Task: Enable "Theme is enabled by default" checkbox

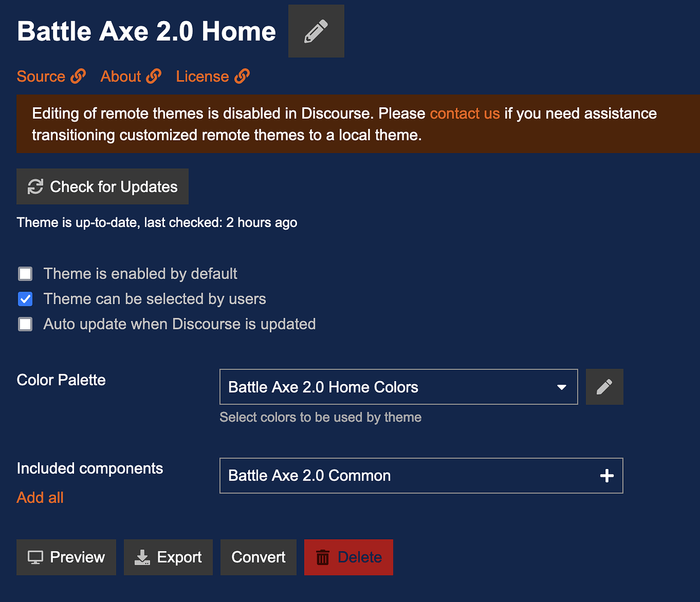Action: coord(25,275)
